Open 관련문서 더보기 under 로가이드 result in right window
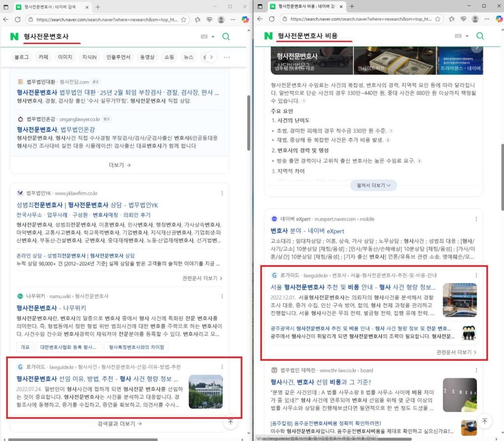504x441 pixels. [456, 352]
